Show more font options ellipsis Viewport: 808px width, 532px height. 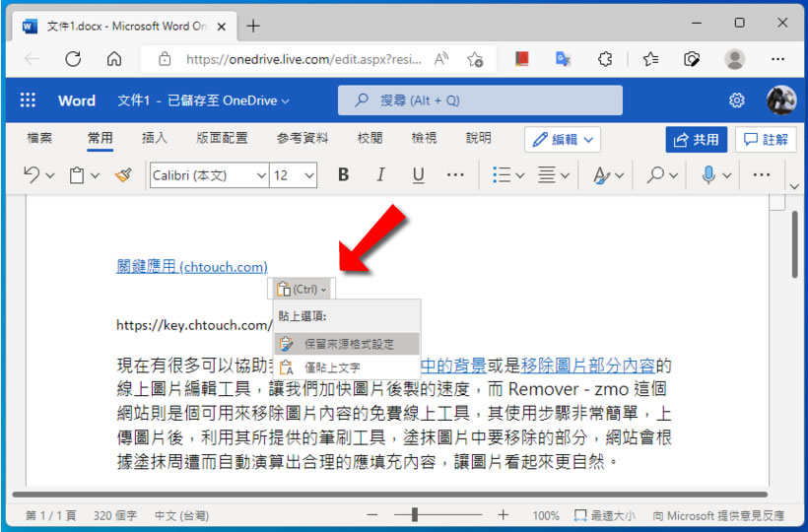click(x=455, y=175)
